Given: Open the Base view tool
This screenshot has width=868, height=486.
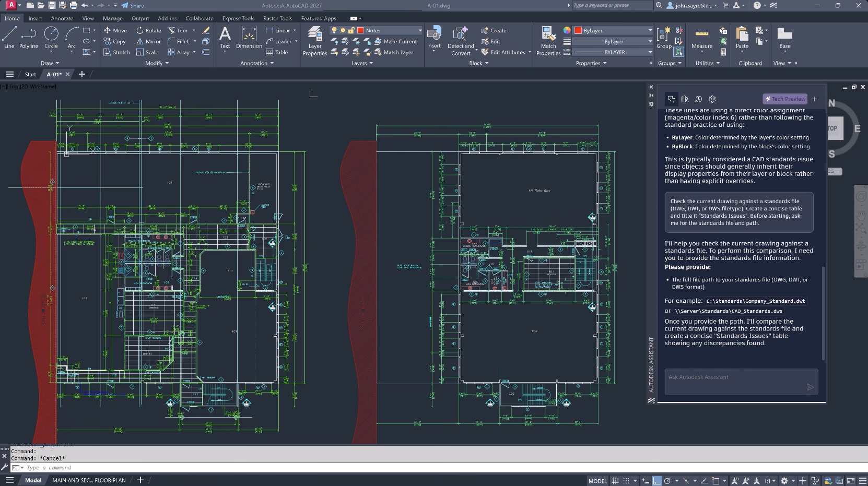Looking at the screenshot, I should (785, 38).
